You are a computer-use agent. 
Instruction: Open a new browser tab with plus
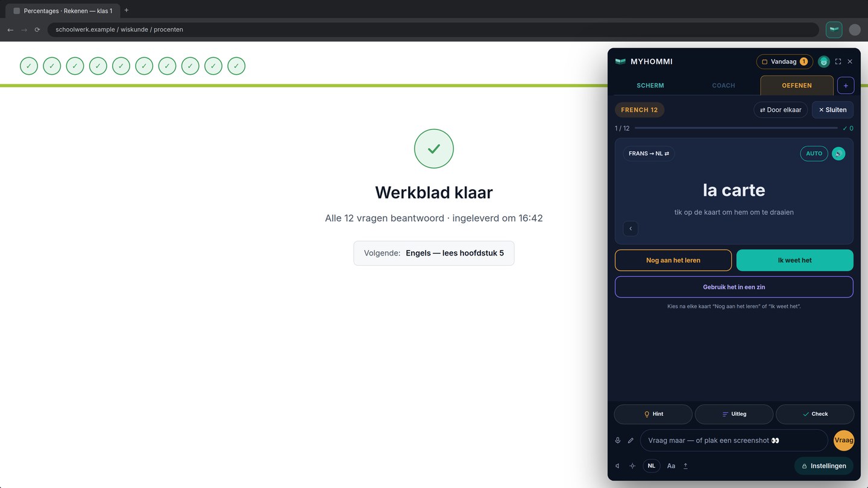[126, 10]
